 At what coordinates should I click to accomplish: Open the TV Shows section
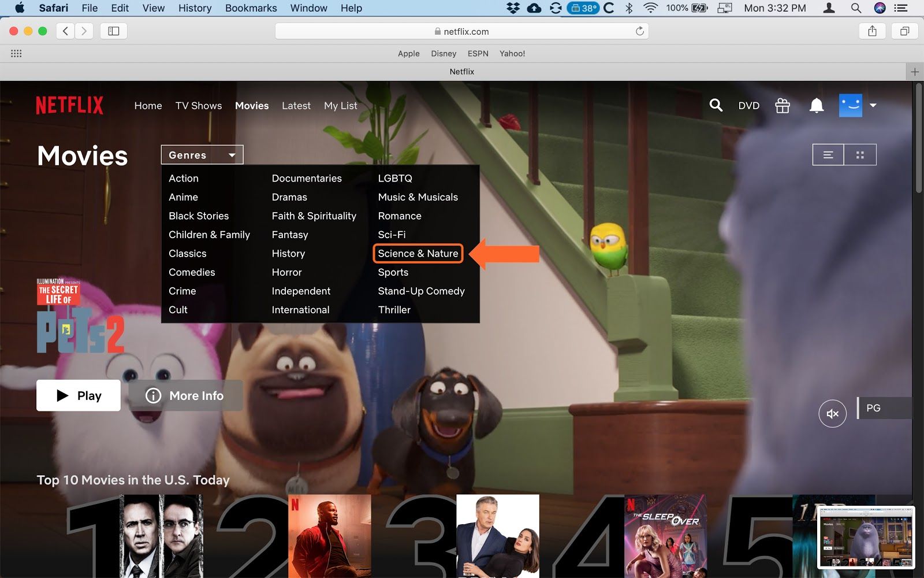[x=199, y=106]
